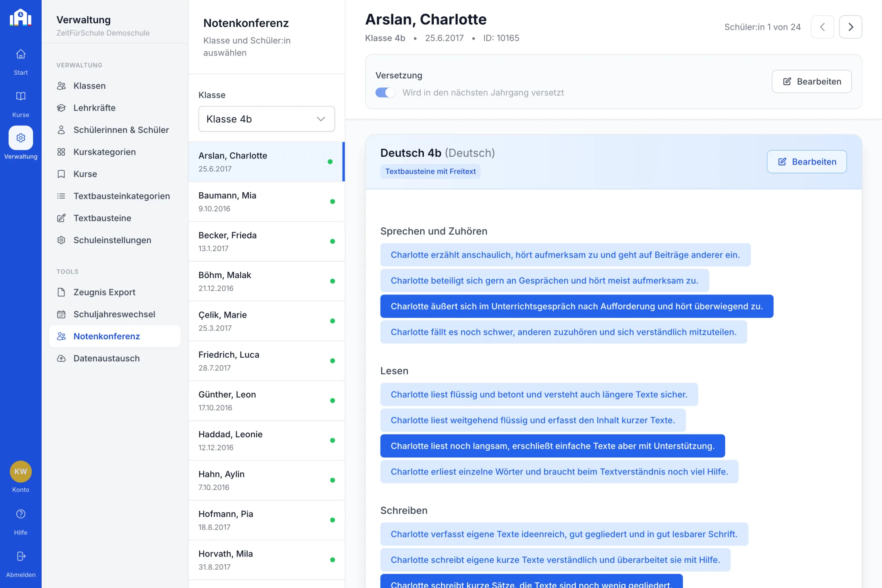Click the Textbausteinkategorien list icon
Image resolution: width=882 pixels, height=588 pixels.
point(61,196)
